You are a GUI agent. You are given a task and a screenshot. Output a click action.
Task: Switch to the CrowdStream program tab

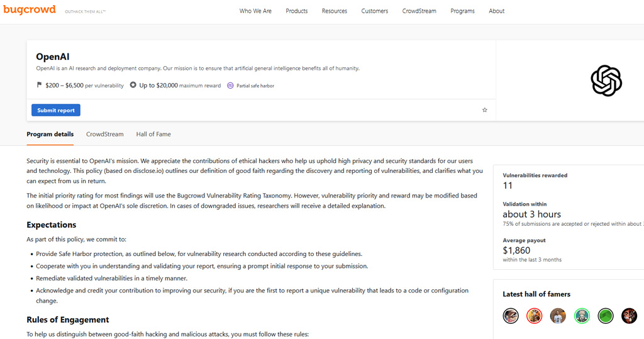[x=104, y=134]
